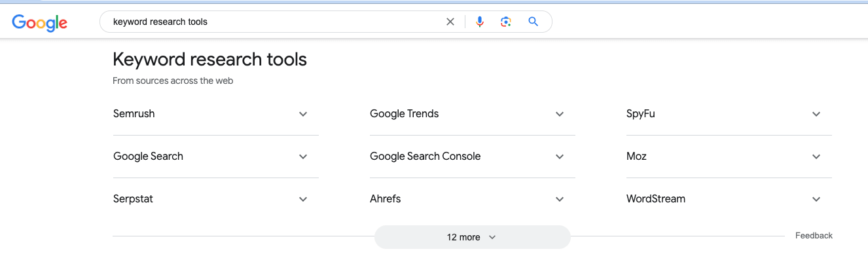Viewport: 868px width, 262px height.
Task: Expand Google Search Console details
Action: tap(560, 157)
